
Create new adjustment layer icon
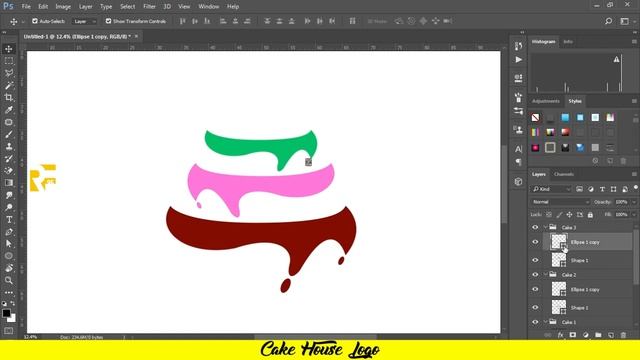click(x=586, y=335)
